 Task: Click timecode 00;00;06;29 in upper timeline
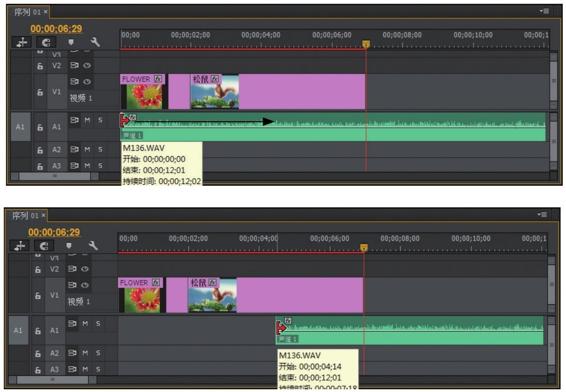coord(56,29)
